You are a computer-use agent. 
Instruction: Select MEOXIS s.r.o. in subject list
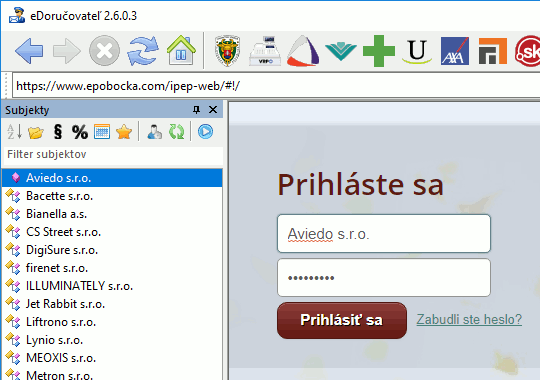pos(112,358)
